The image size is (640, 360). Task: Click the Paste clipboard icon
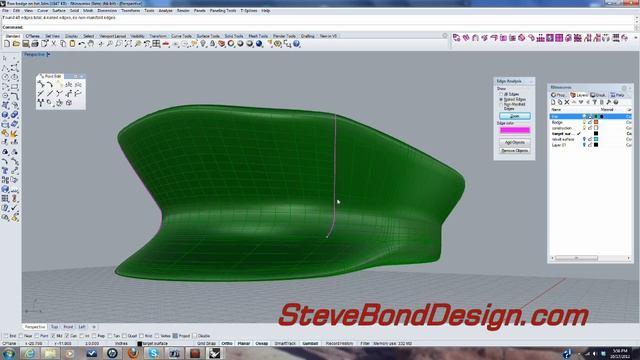coord(73,44)
